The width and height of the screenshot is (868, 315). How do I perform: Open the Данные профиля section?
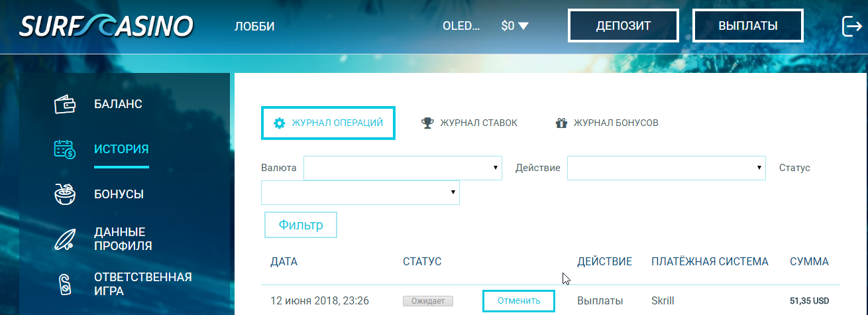pyautogui.click(x=123, y=239)
